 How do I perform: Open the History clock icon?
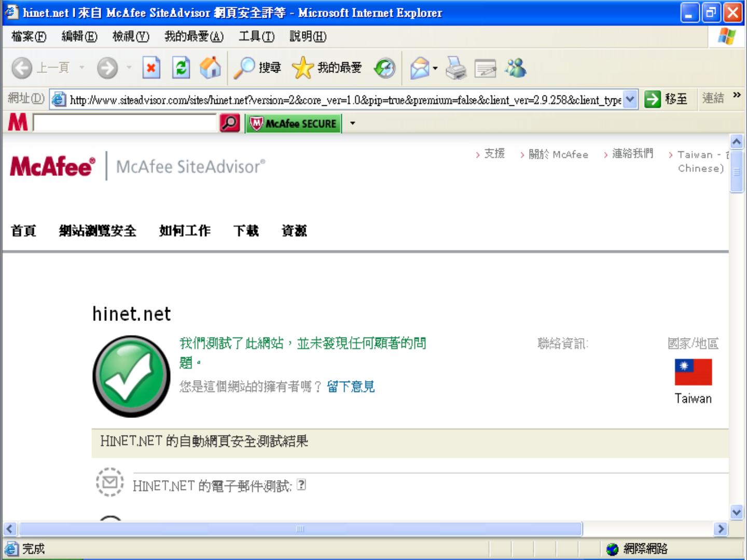(x=385, y=68)
